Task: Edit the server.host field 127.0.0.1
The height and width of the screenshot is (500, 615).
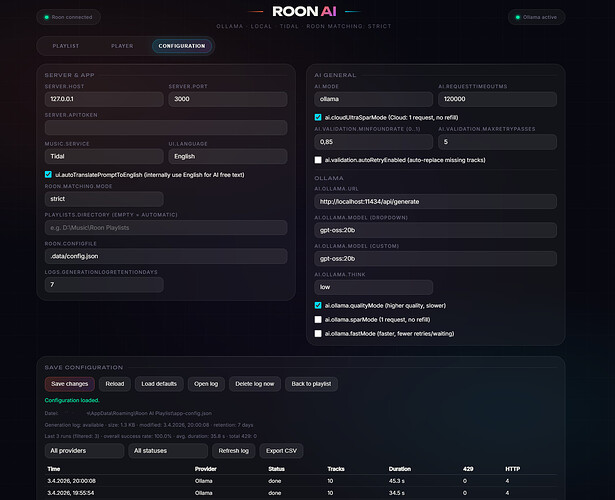Action: tap(104, 99)
